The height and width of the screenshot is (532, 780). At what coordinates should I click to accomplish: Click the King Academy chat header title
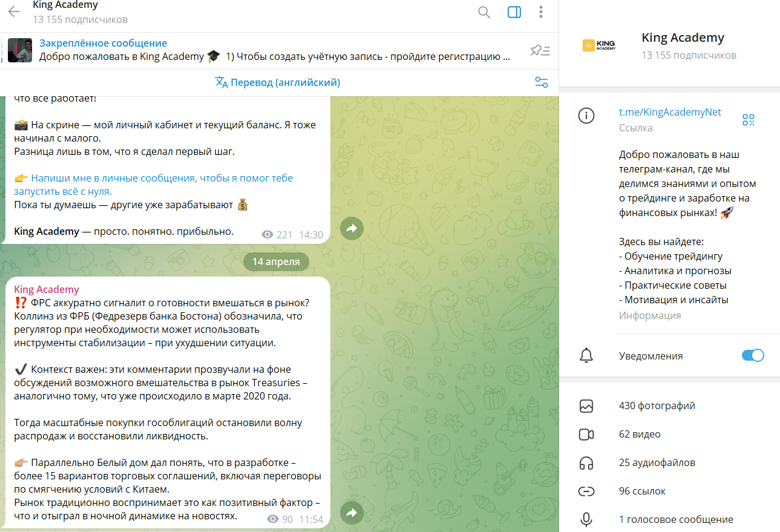tap(65, 5)
